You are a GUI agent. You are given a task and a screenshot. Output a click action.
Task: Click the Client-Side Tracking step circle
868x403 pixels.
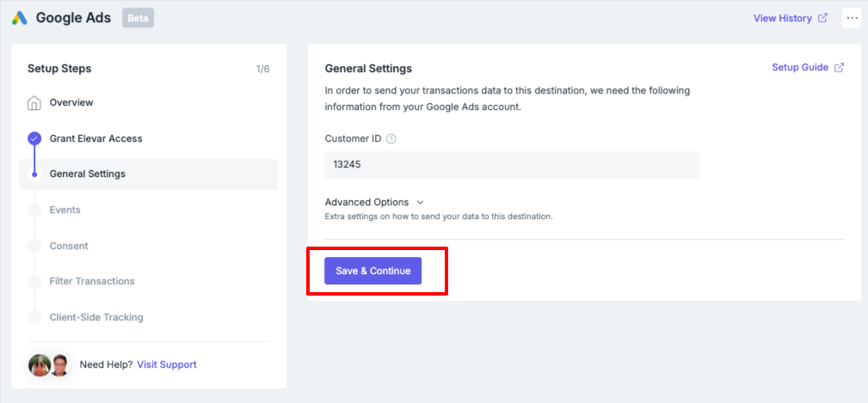tap(34, 317)
